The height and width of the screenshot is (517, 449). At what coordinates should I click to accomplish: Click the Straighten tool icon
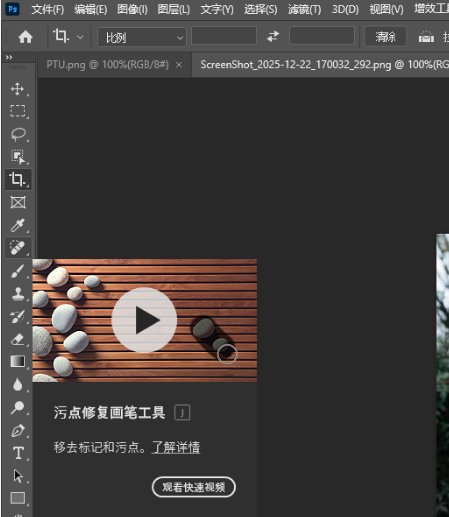click(x=426, y=36)
